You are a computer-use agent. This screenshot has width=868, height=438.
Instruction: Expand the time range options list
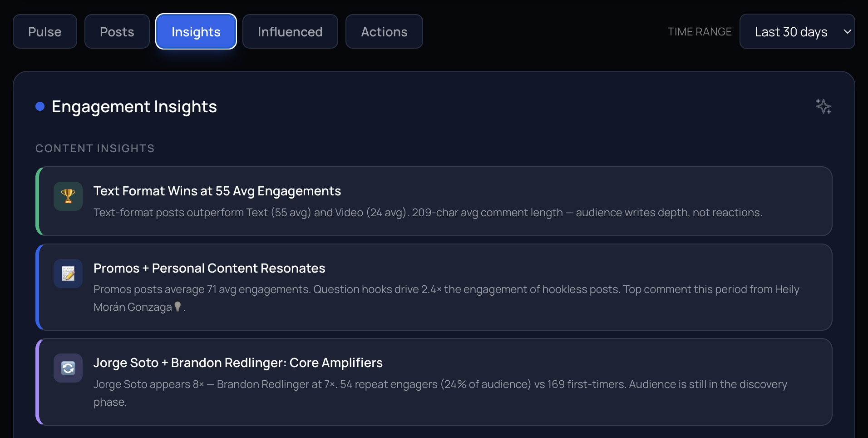point(797,31)
